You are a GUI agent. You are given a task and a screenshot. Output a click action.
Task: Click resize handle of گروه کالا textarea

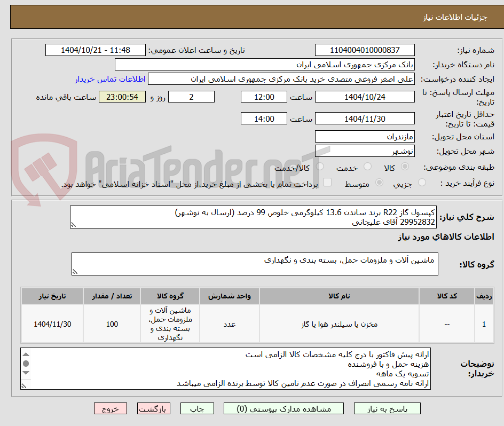click(75, 272)
